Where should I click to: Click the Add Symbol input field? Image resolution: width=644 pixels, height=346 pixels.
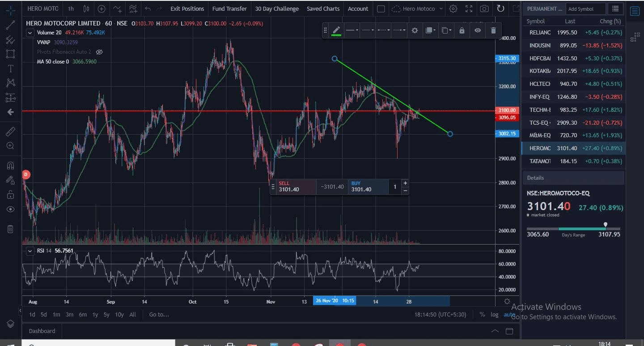tap(586, 8)
